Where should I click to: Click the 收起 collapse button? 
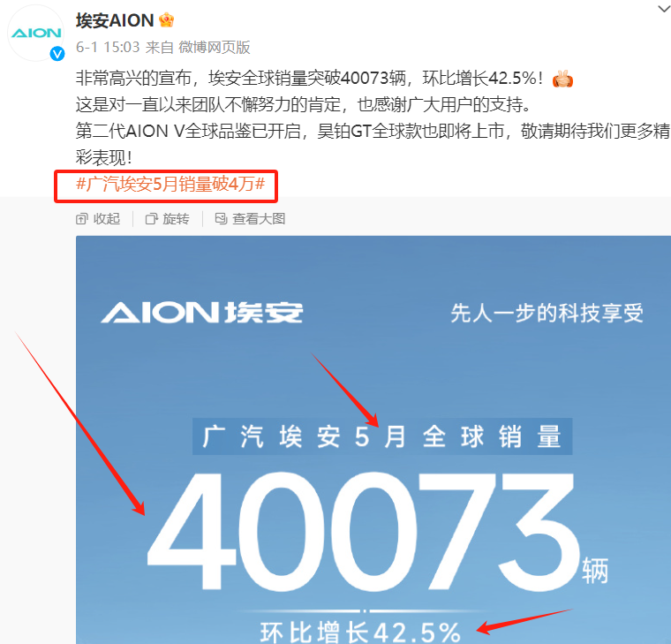point(98,219)
